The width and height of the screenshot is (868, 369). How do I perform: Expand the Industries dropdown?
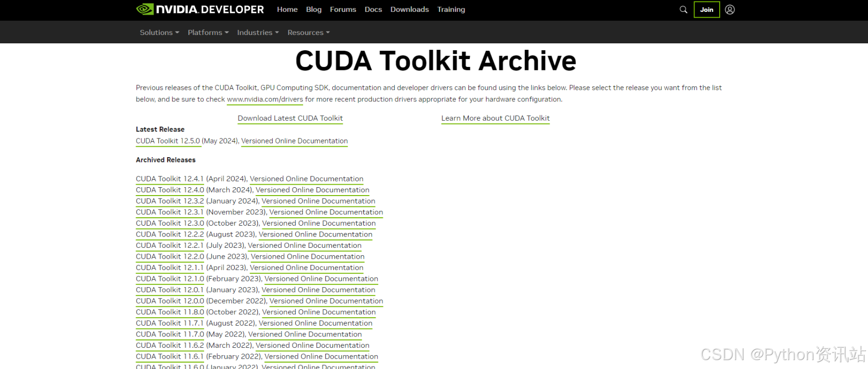(258, 33)
